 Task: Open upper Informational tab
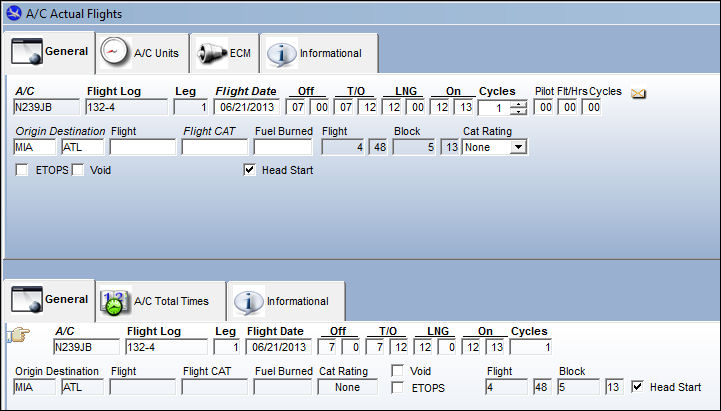tap(319, 53)
